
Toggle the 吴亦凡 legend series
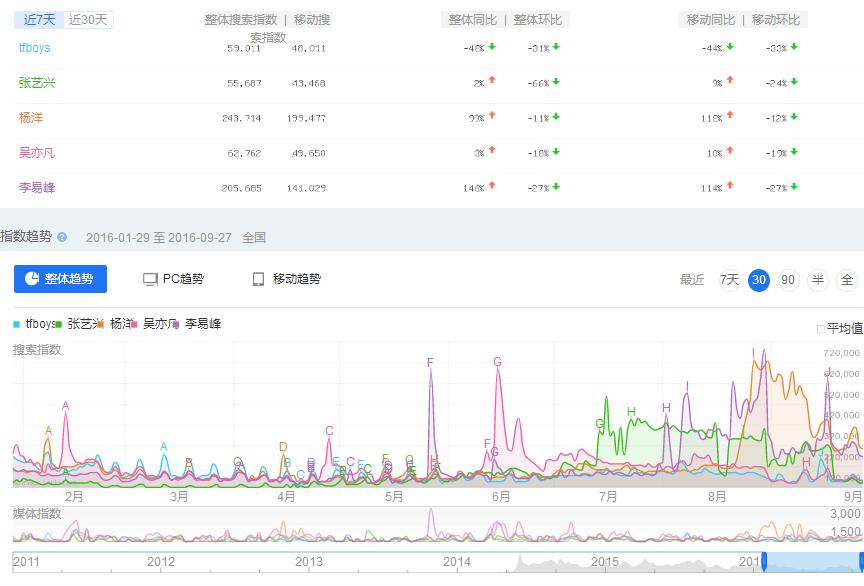tap(154, 324)
